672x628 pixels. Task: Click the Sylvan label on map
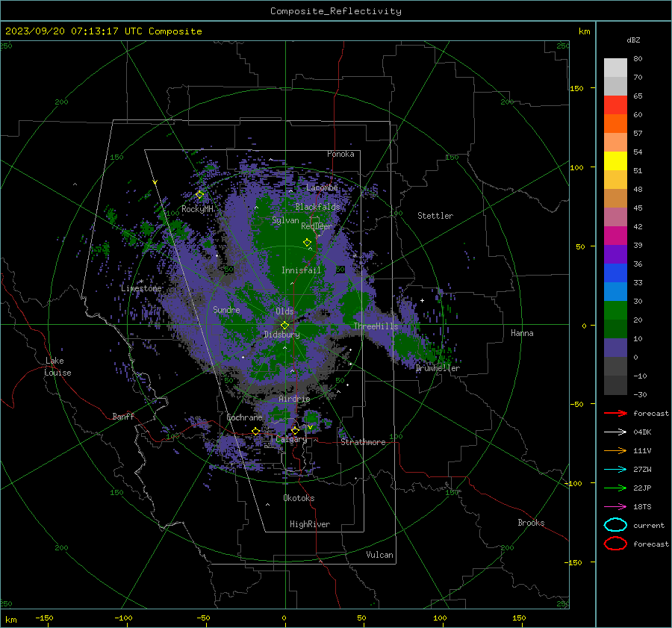point(285,220)
